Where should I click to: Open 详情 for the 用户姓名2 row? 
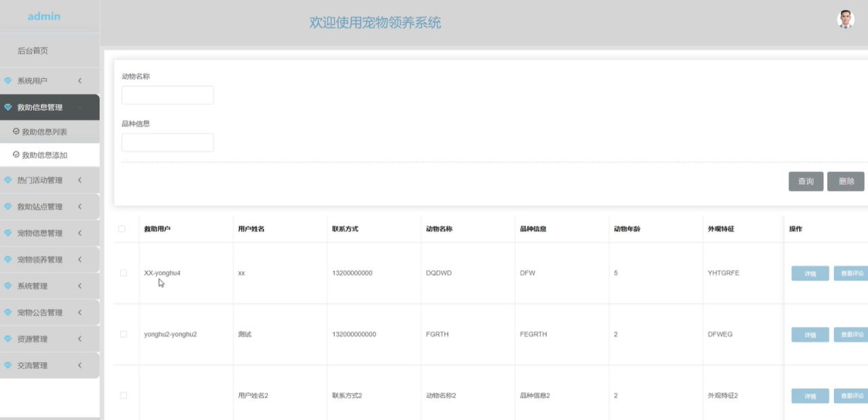[x=810, y=396]
